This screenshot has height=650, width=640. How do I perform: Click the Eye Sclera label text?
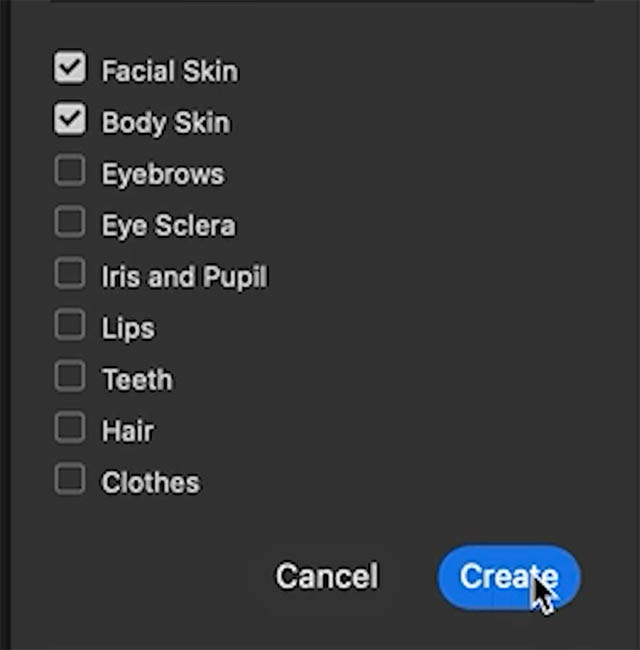169,226
